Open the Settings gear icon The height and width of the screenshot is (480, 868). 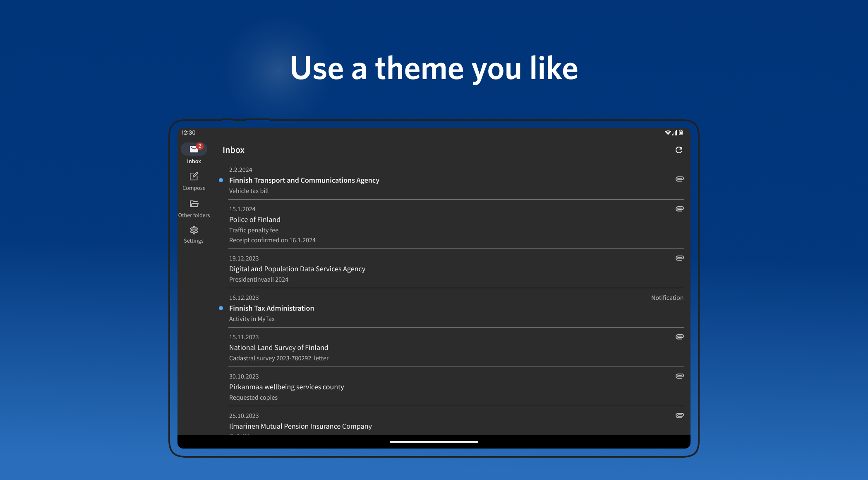coord(194,230)
